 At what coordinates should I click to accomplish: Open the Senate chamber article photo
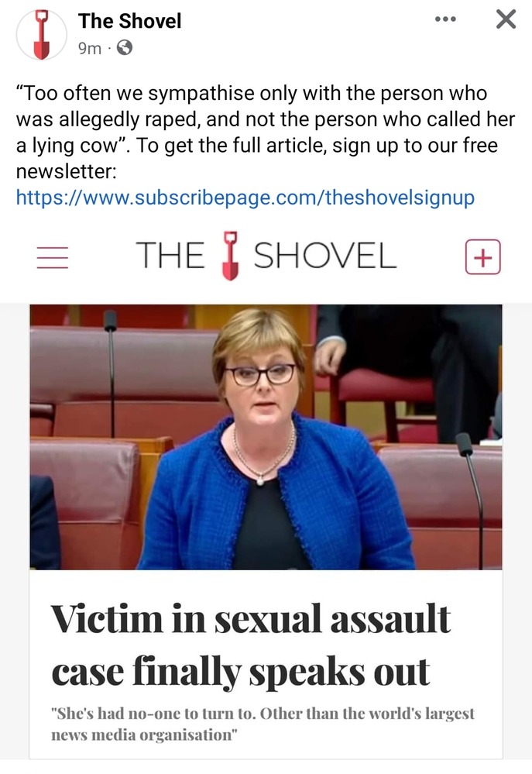[266, 437]
